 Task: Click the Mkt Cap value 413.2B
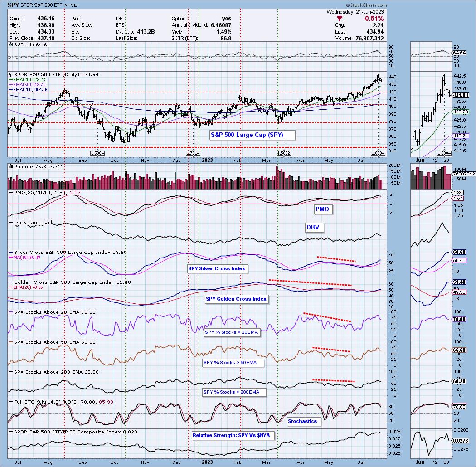146,32
